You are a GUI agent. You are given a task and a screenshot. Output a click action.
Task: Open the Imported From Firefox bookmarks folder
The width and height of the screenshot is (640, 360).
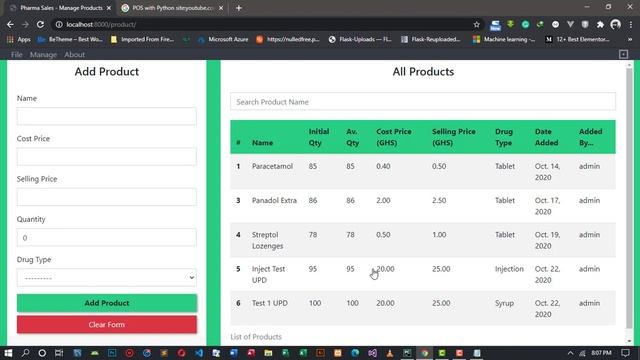pyautogui.click(x=142, y=39)
